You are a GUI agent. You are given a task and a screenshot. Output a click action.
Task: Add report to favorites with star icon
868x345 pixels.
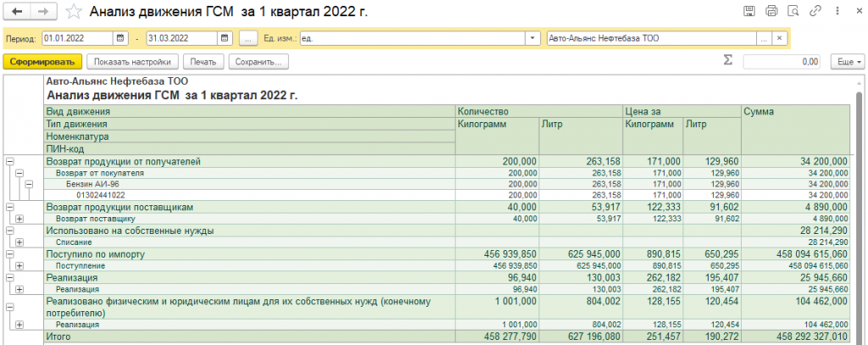[75, 12]
